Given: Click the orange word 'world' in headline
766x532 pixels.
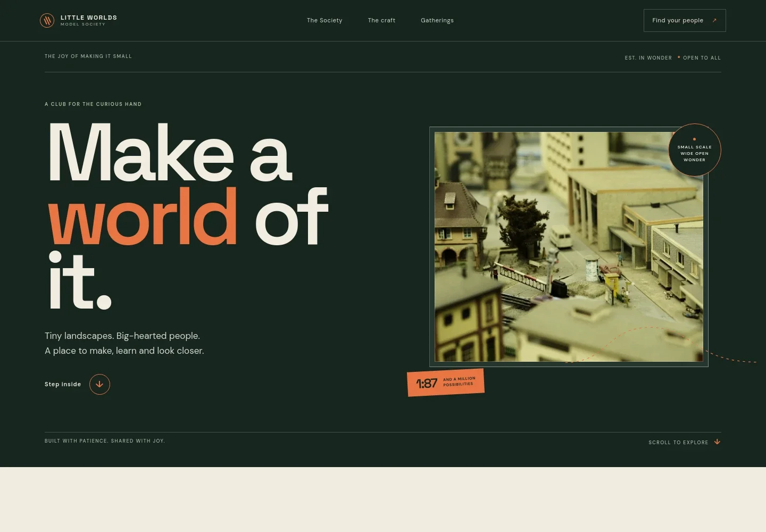Looking at the screenshot, I should pos(143,217).
